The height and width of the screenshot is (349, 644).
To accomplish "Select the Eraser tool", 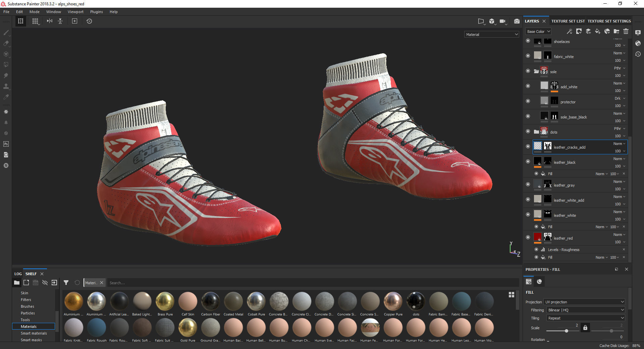I will point(6,43).
